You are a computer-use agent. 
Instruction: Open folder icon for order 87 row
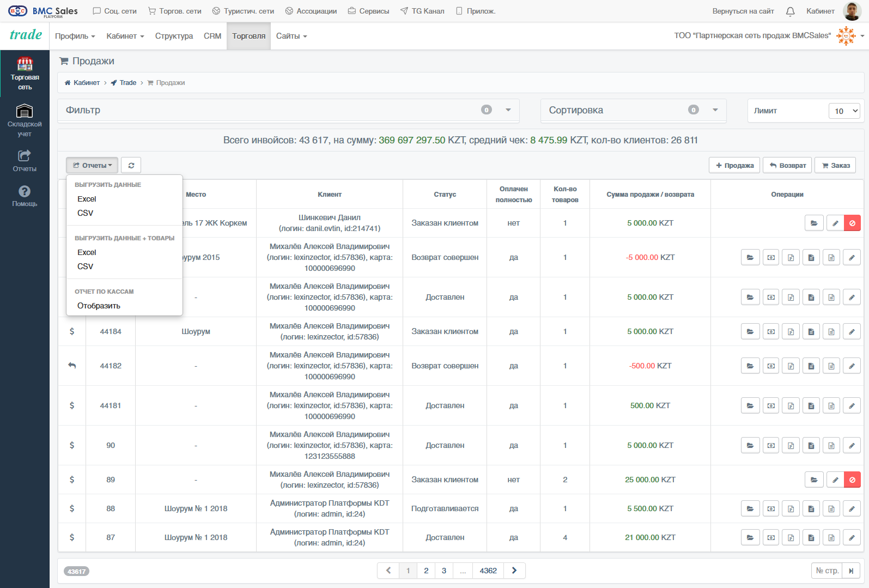[x=750, y=537]
